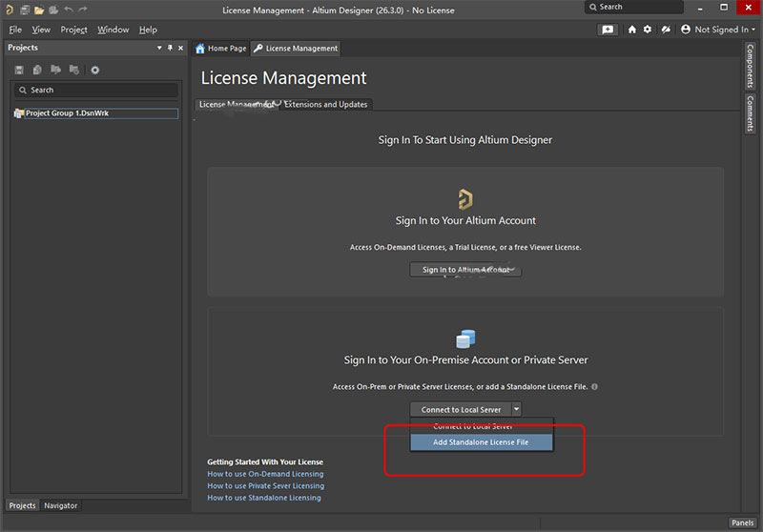Close the Projects panel with its X
Viewport: 763px width, 532px height.
[x=180, y=48]
